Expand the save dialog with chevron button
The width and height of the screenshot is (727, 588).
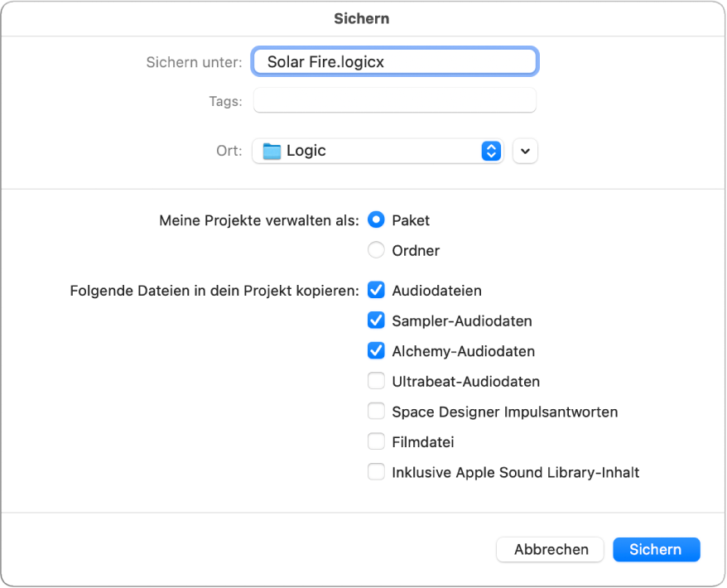click(x=525, y=151)
